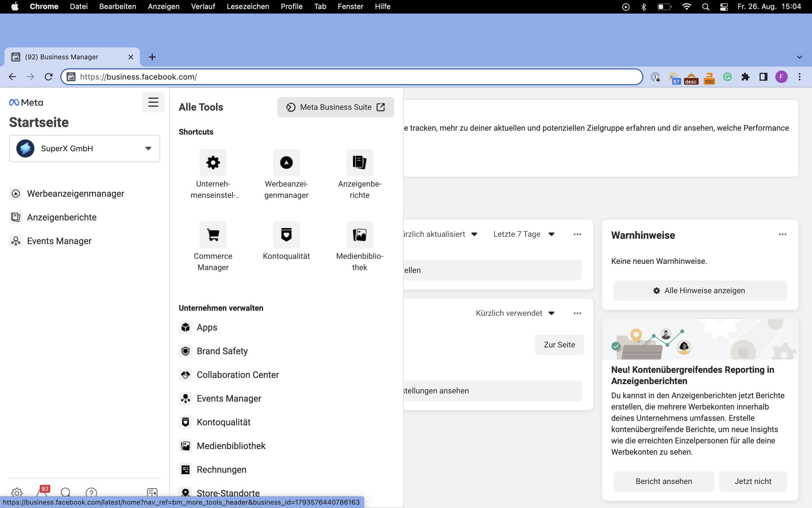This screenshot has height=508, width=812.
Task: Open the help question-mark icon
Action: pyautogui.click(x=91, y=492)
